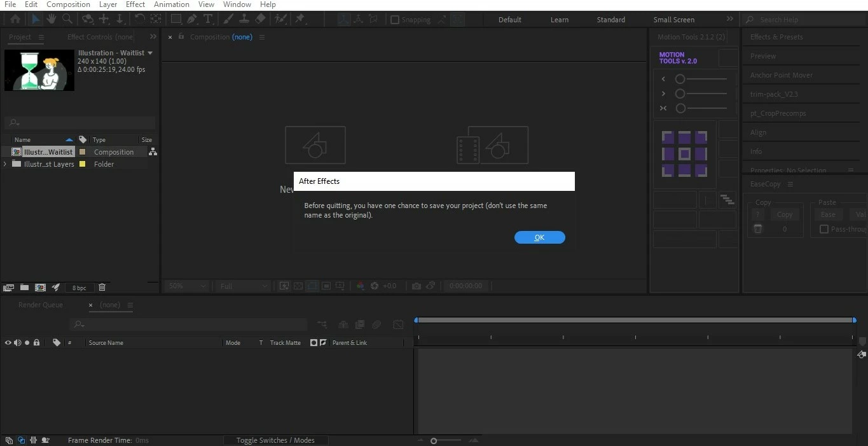Open the Project panel menu

41,37
